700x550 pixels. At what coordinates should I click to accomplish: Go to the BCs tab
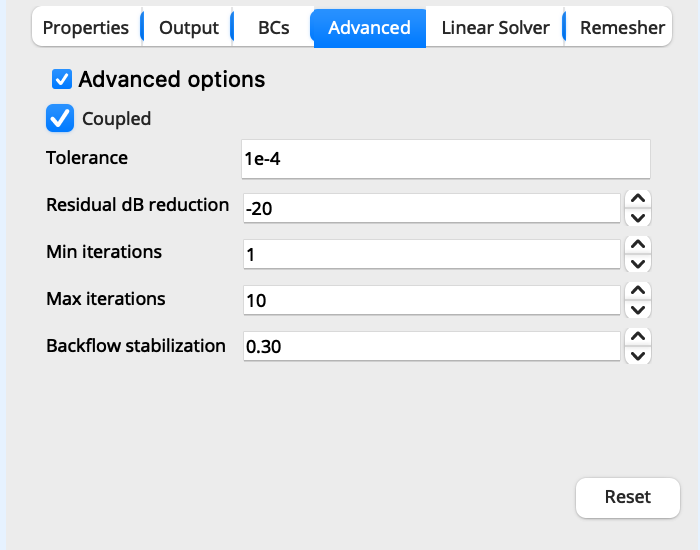tap(273, 27)
